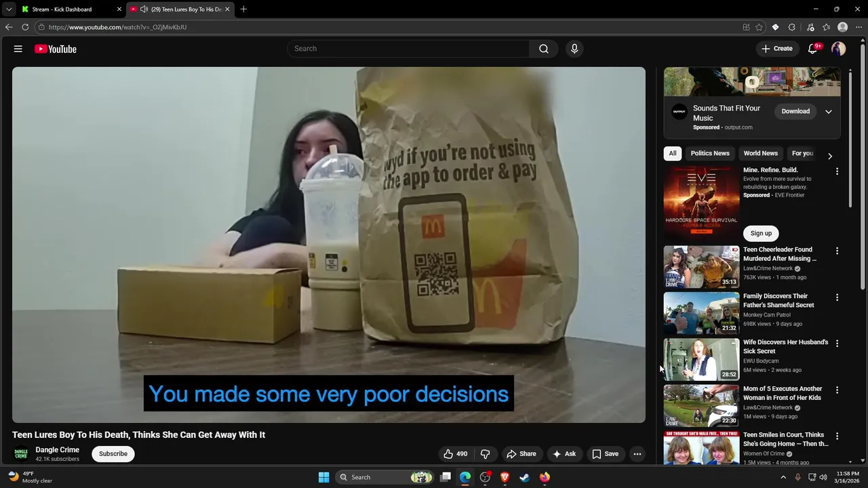
Task: Open options for EVE Frontier ad
Action: [x=837, y=171]
